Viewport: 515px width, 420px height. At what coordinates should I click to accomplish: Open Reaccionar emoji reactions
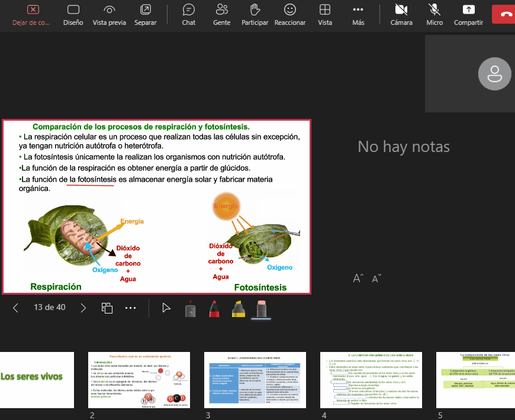point(289,15)
